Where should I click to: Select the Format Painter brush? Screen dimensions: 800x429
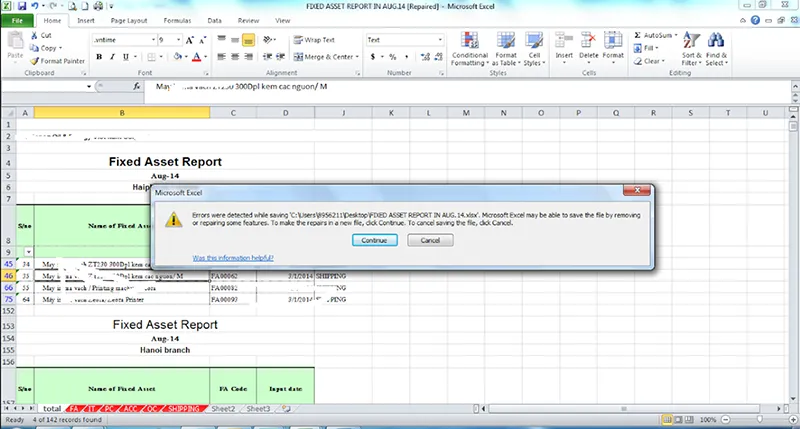[34, 61]
